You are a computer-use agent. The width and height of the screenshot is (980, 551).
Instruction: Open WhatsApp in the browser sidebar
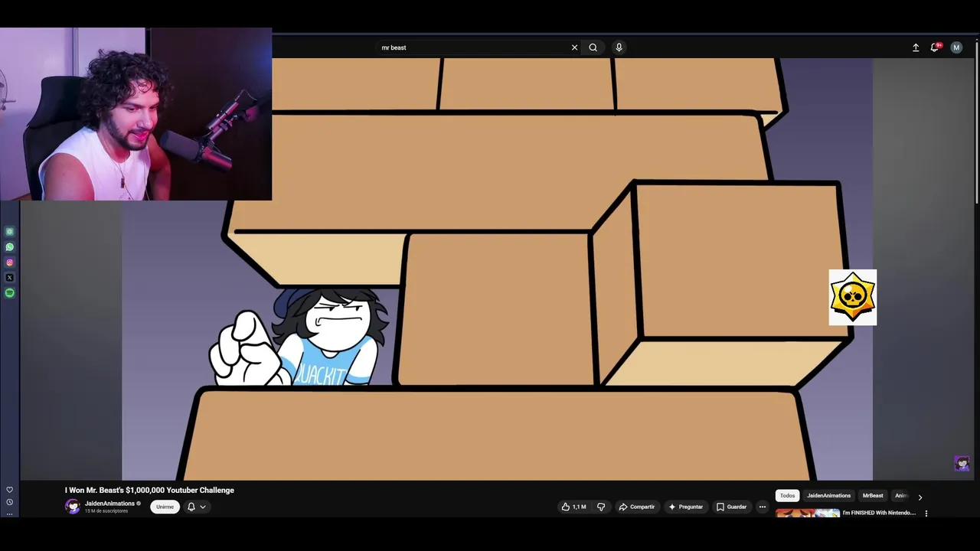click(10, 247)
